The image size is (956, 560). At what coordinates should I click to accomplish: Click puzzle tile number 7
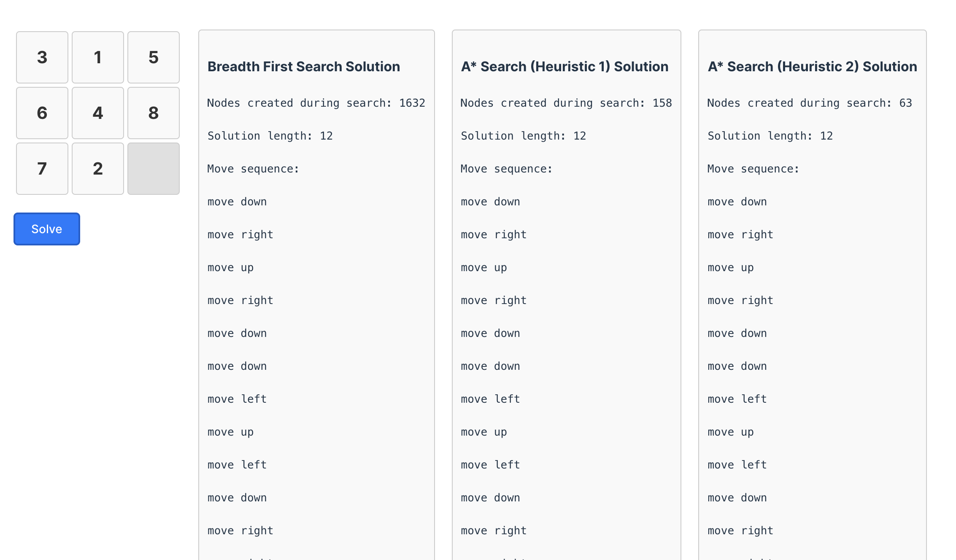click(x=42, y=169)
